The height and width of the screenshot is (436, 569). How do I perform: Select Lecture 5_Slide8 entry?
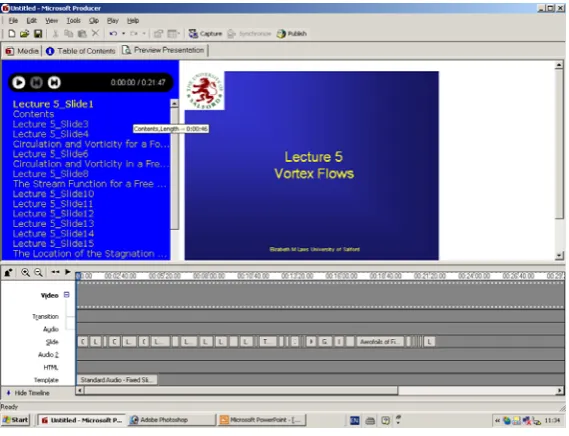click(50, 174)
